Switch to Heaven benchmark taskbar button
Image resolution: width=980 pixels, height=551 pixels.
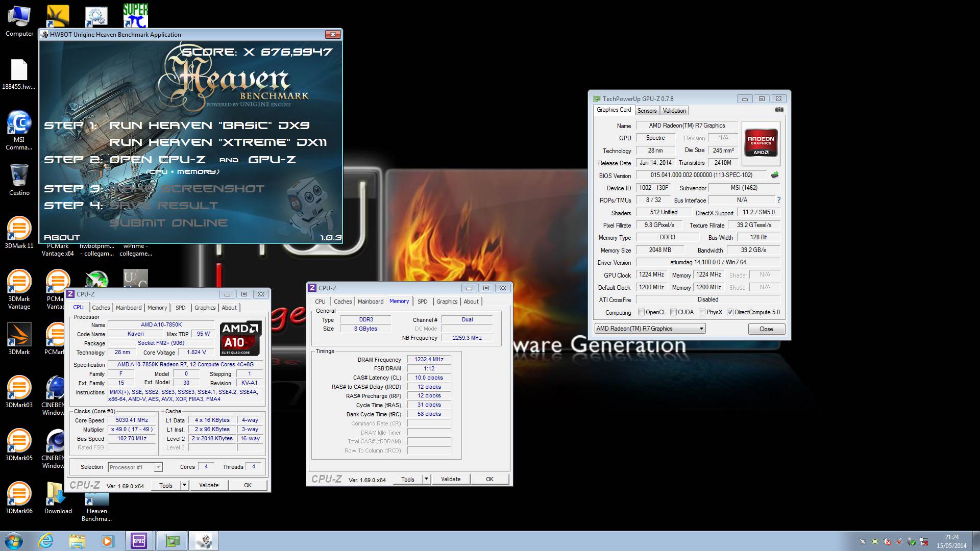tap(204, 541)
